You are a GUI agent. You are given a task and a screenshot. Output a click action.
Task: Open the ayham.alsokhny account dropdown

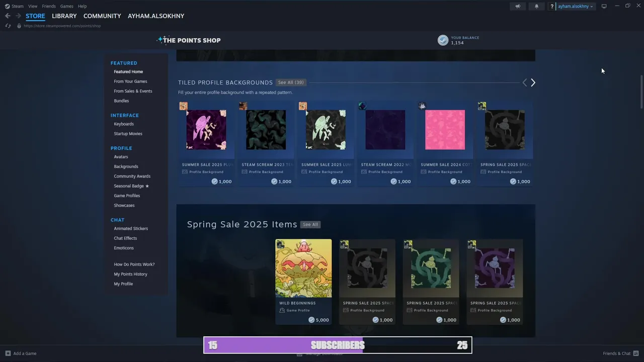576,6
